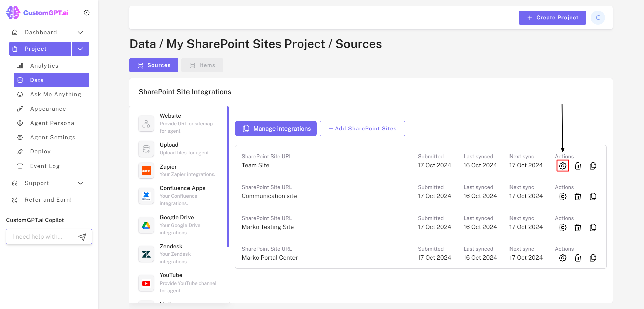Open settings gear for Team Site
This screenshot has width=644, height=309.
(x=562, y=166)
